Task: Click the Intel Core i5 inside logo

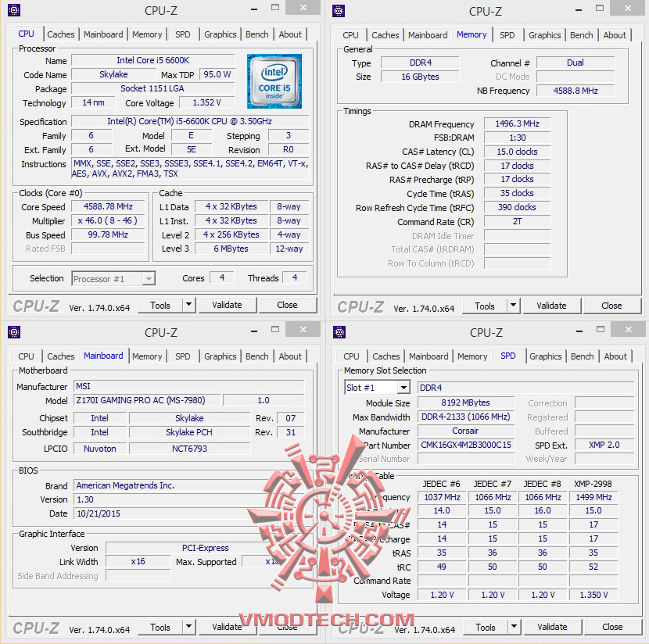Action: pyautogui.click(x=274, y=81)
